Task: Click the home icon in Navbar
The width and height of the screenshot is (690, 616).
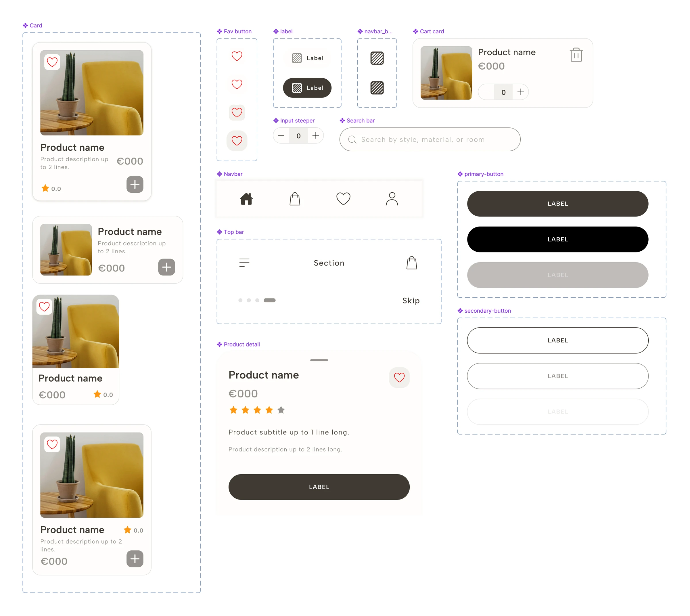Action: tap(246, 199)
